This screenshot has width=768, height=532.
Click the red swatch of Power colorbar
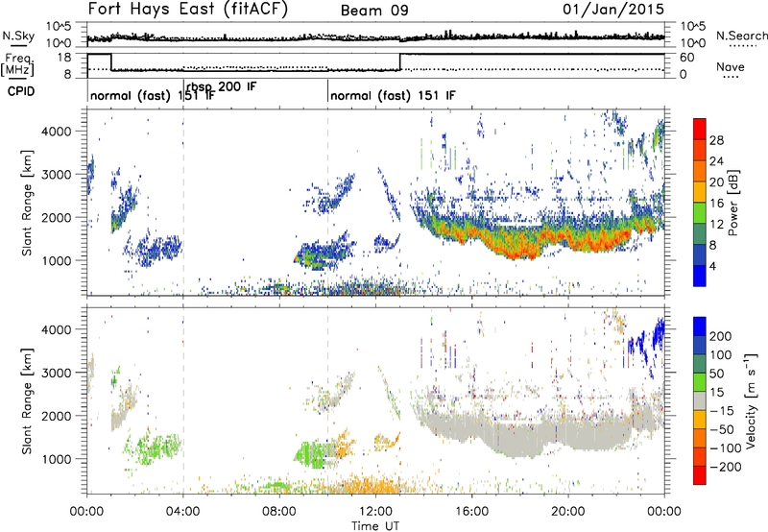coord(700,129)
